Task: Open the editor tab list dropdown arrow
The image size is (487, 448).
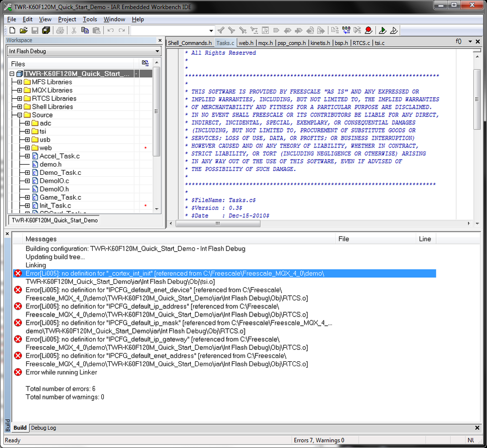Action: 470,41
